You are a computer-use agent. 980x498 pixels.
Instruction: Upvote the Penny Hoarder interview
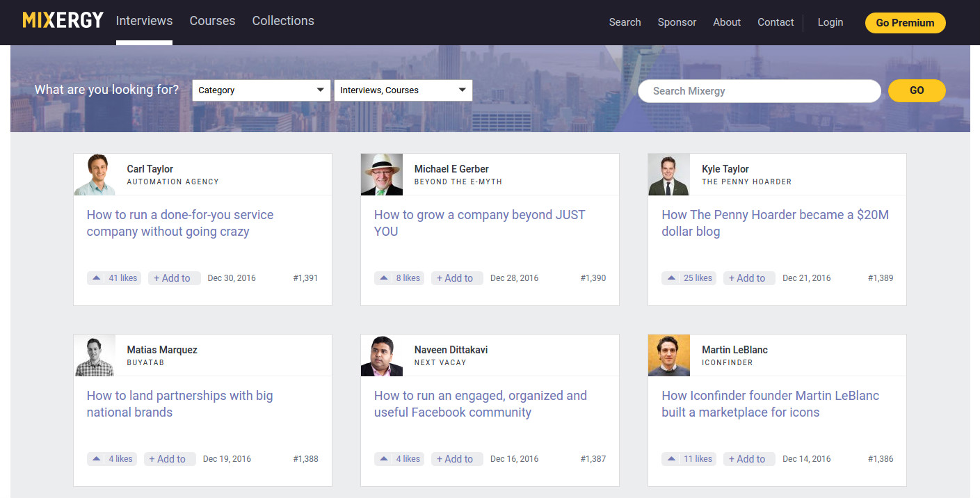pyautogui.click(x=670, y=278)
